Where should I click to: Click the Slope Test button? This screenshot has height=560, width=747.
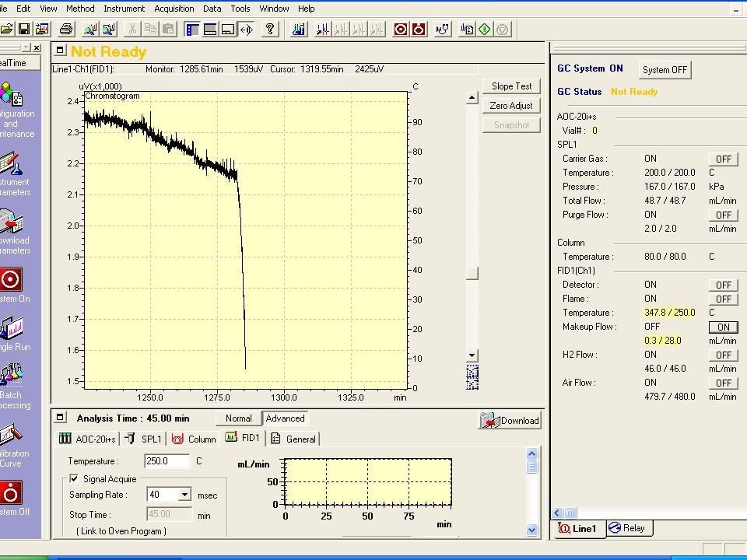[x=511, y=86]
